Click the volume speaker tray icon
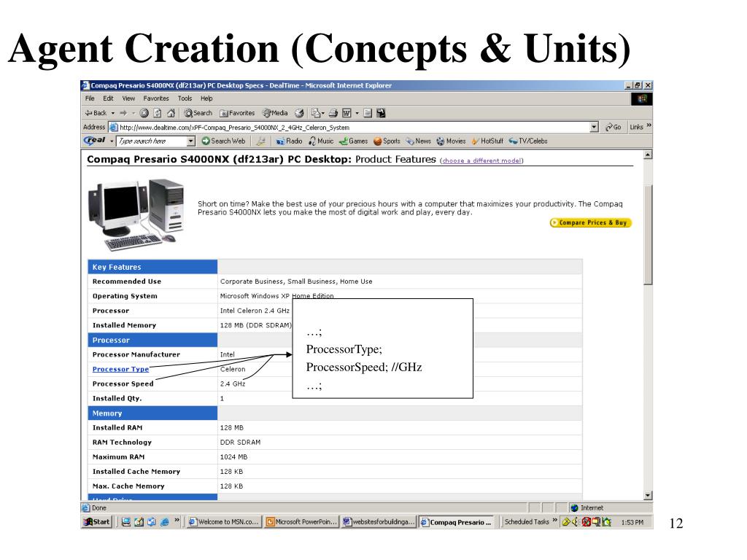This screenshot has width=747, height=560. [x=576, y=522]
